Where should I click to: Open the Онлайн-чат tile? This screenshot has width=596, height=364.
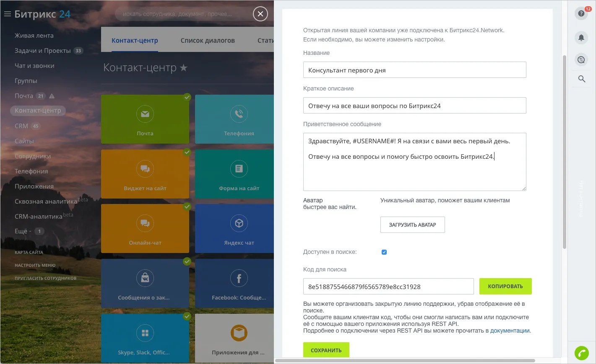[145, 228]
